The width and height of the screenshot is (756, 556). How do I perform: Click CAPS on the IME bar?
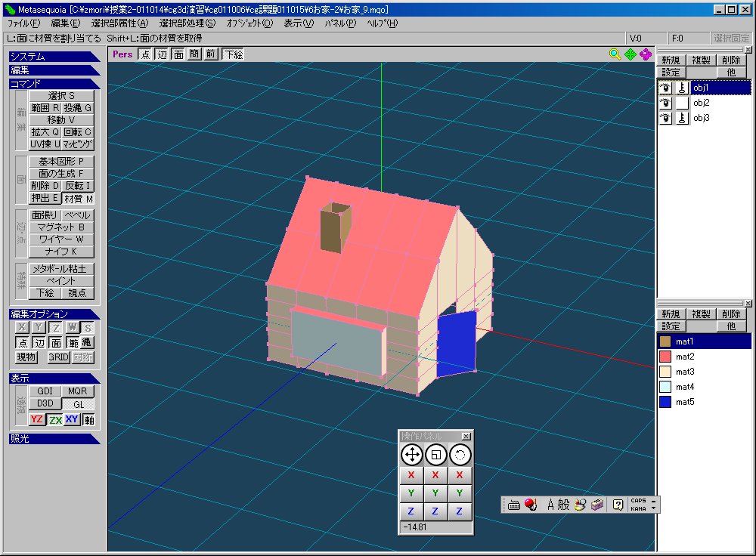(x=638, y=501)
